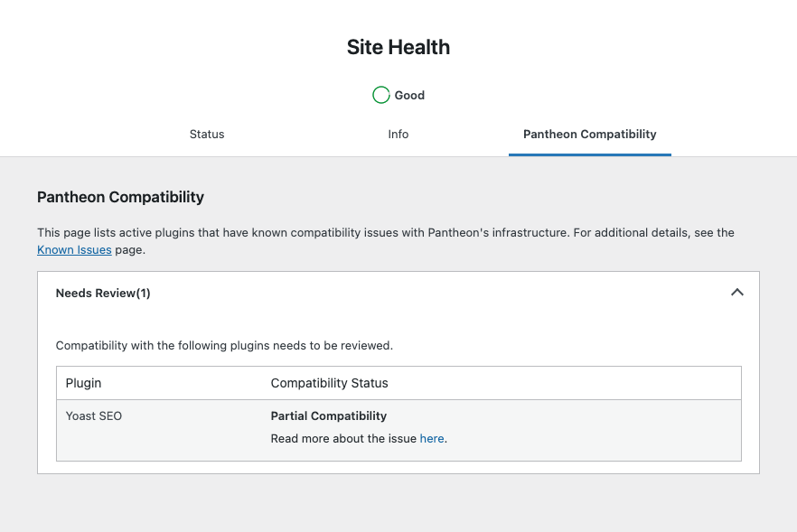Viewport: 797px width, 532px height.
Task: Click the Site Health page title
Action: click(398, 46)
